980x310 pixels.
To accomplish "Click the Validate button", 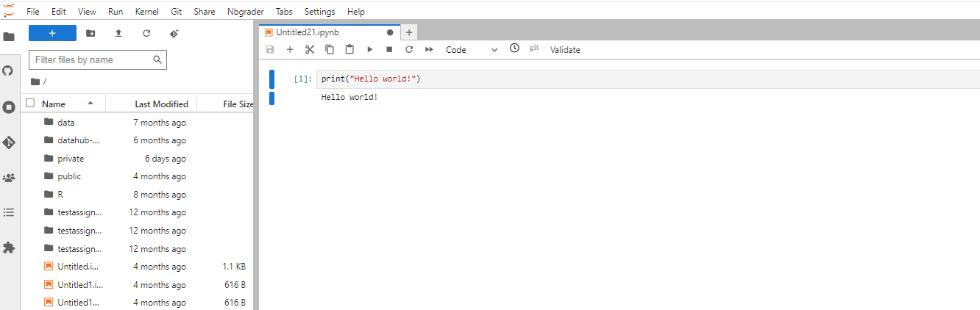I will click(565, 49).
